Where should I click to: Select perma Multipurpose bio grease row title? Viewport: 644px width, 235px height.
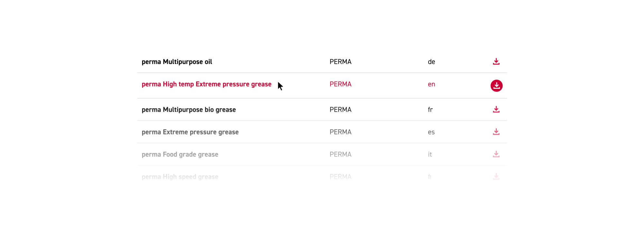[x=189, y=110]
